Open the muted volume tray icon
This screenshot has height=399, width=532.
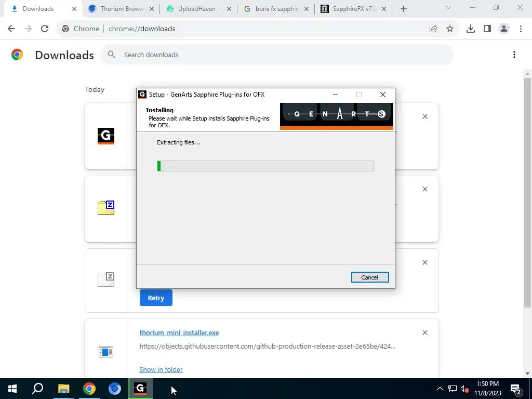pyautogui.click(x=465, y=389)
